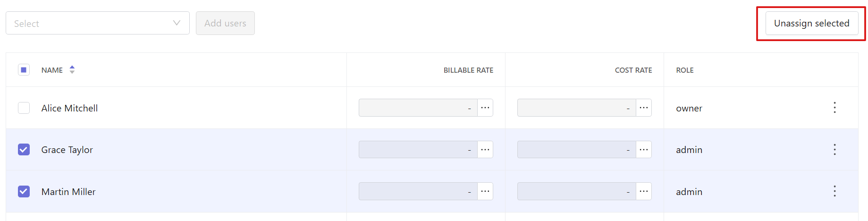
Task: Click ellipsis beside Alice Mitchell's cost rate
Action: (x=644, y=108)
